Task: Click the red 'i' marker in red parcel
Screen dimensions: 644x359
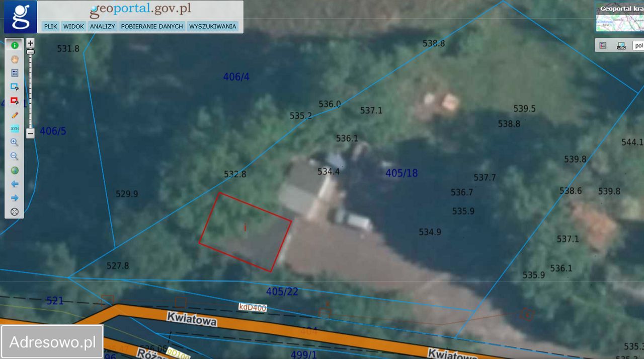Action: click(x=245, y=228)
